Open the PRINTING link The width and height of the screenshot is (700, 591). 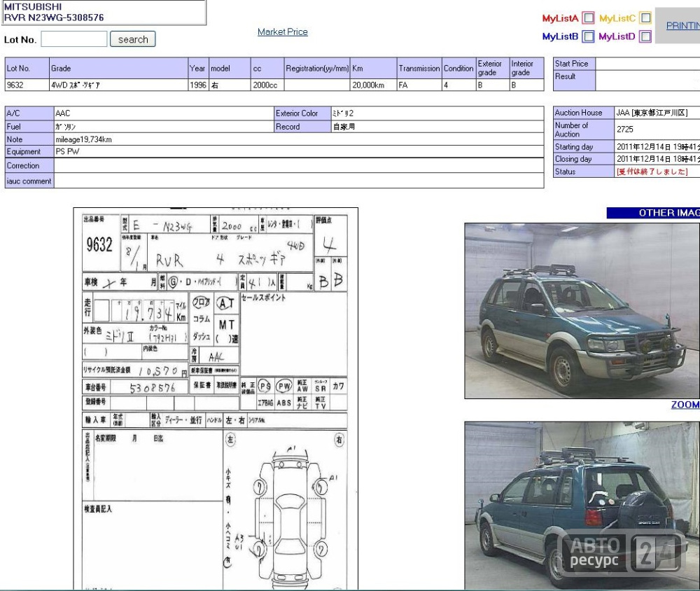point(682,25)
